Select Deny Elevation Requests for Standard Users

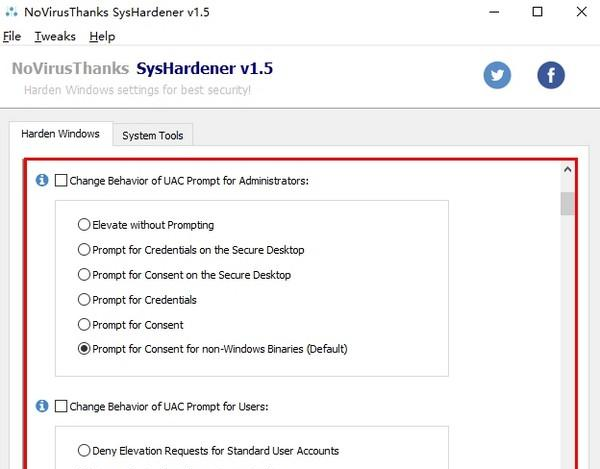point(84,451)
